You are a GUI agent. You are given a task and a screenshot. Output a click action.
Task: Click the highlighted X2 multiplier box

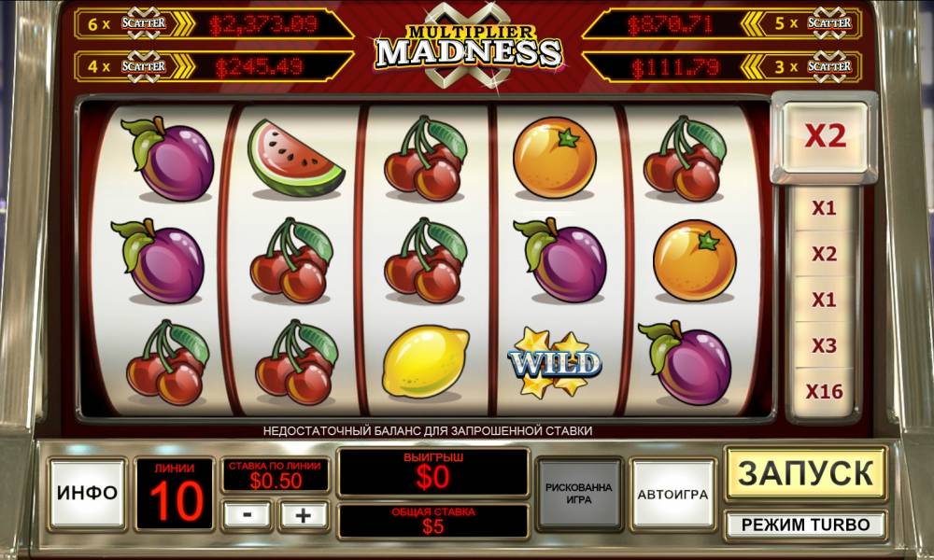825,137
